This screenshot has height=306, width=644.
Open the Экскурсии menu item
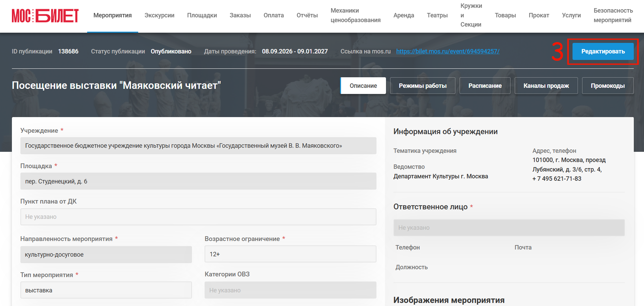pyautogui.click(x=159, y=15)
